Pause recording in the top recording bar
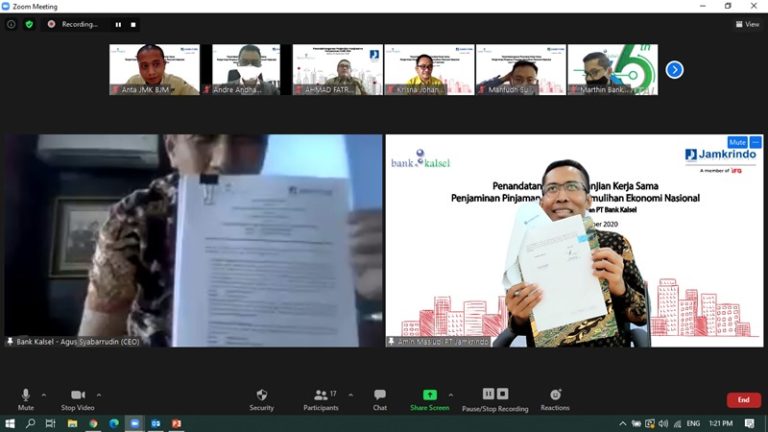 118,24
